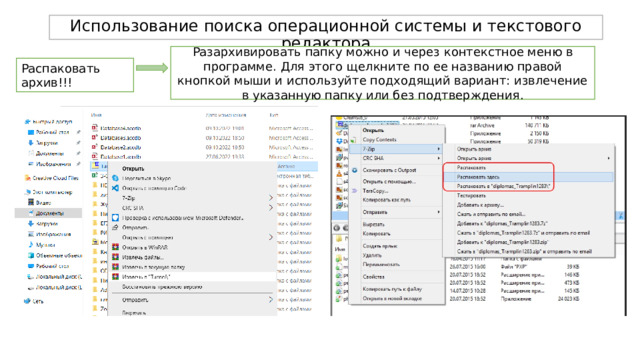
Task: Click the WinRAR icon beside 'Извлечь в текущую папку'
Action: click(x=116, y=267)
